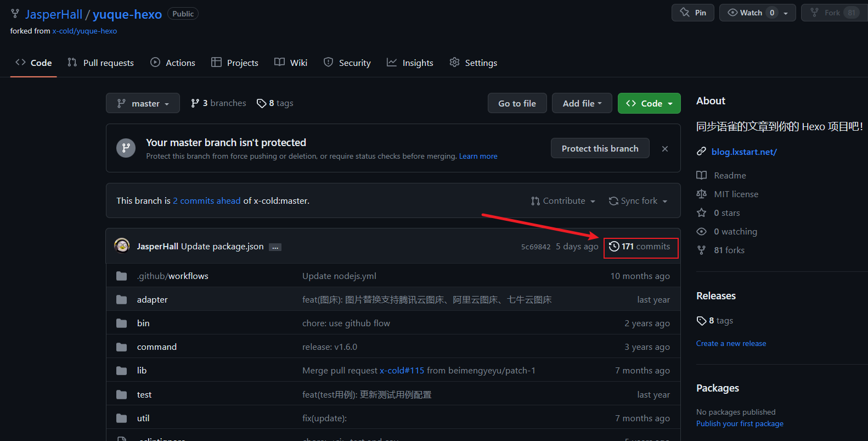Open the Insights tab
This screenshot has width=868, height=441.
pos(410,63)
